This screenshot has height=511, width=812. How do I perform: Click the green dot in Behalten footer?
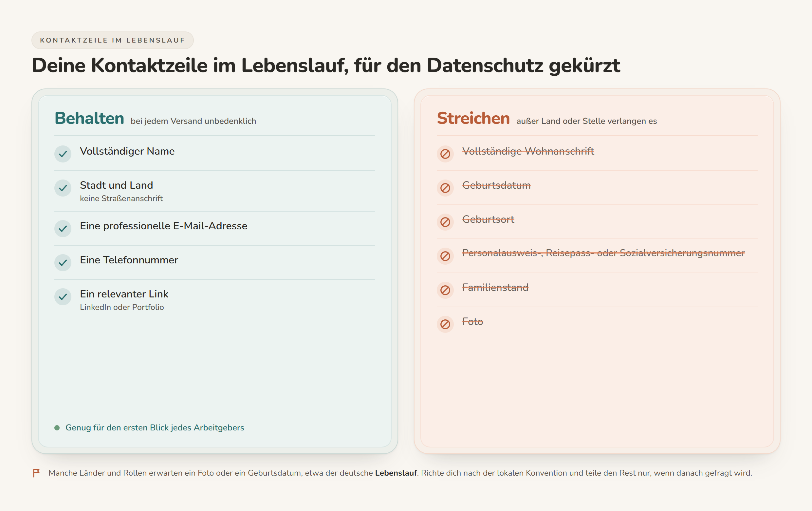pos(57,428)
